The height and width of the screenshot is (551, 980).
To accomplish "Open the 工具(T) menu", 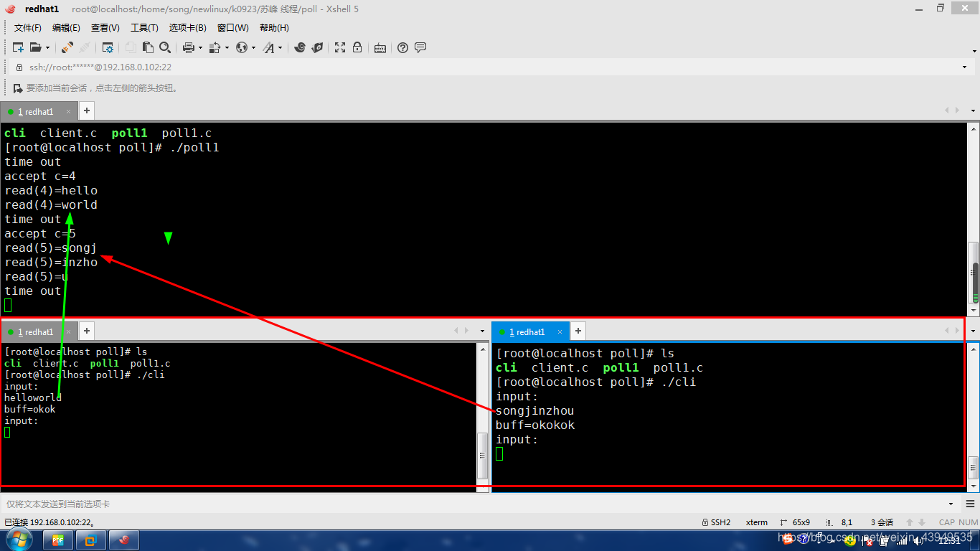I will coord(144,28).
